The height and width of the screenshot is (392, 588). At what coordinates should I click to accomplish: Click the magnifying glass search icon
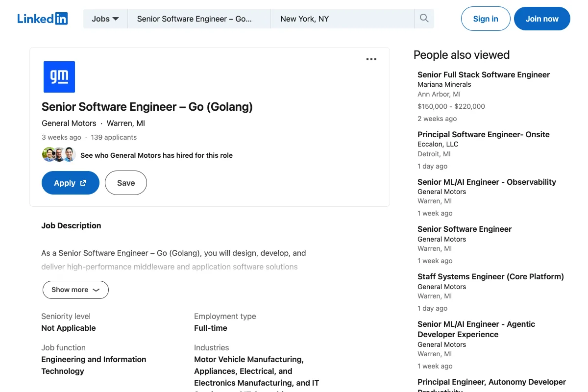pyautogui.click(x=424, y=19)
